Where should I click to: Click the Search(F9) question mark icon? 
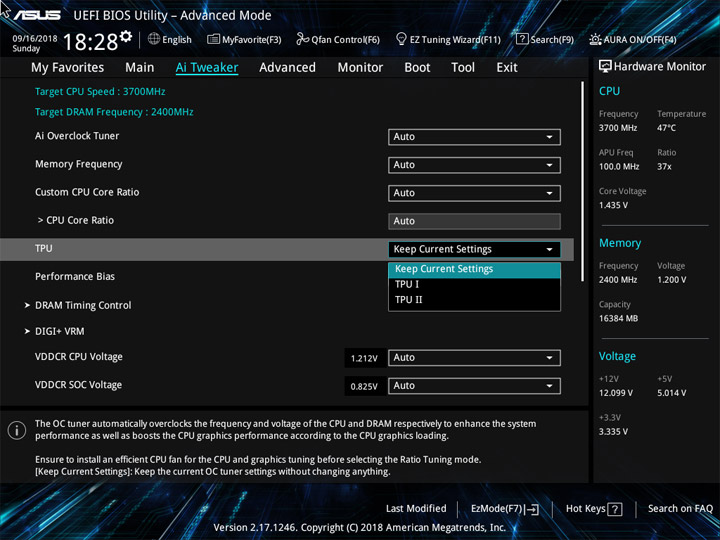point(522,39)
